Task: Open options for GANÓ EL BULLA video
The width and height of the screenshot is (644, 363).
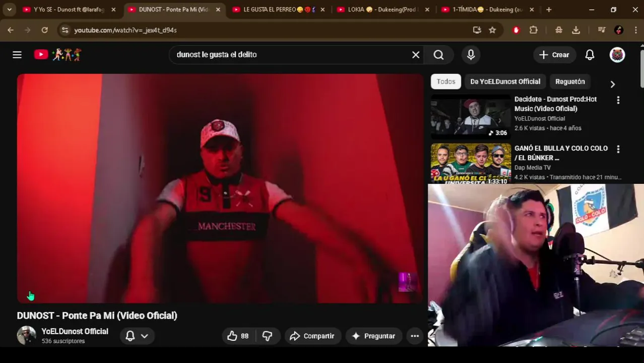Action: coord(618,149)
